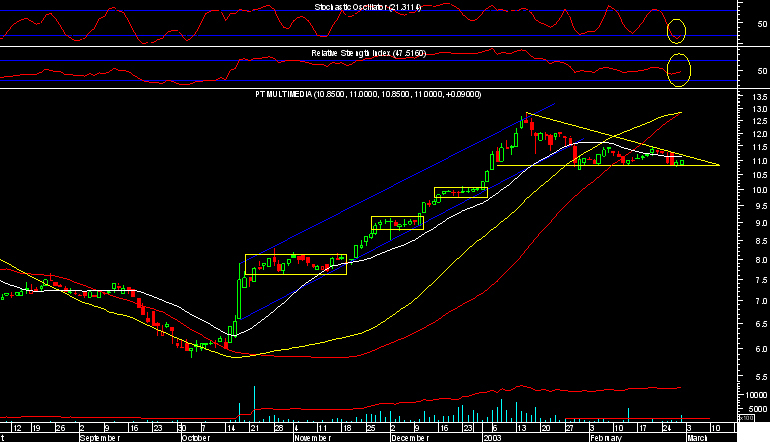Click the 11.0 price axis label

pyautogui.click(x=760, y=161)
